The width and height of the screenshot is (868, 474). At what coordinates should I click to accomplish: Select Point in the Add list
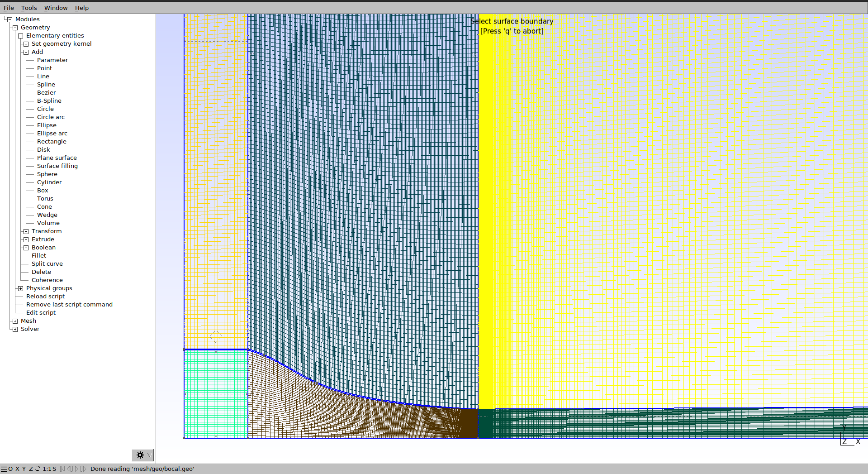[x=44, y=68]
